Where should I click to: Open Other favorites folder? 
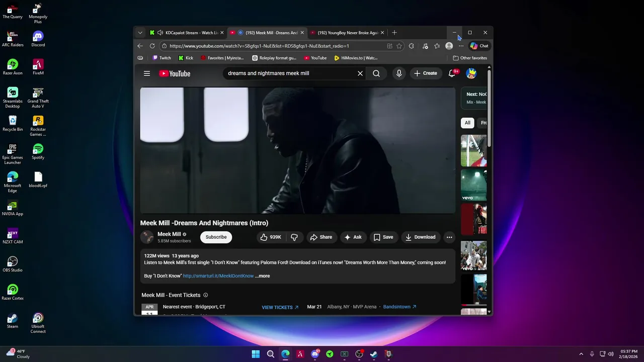[x=470, y=58]
